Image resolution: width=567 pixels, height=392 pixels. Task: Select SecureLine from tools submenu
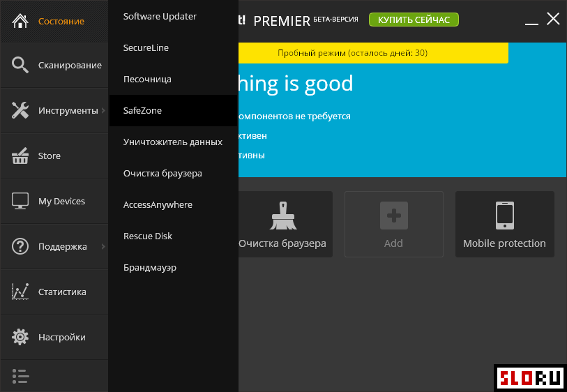coord(173,47)
